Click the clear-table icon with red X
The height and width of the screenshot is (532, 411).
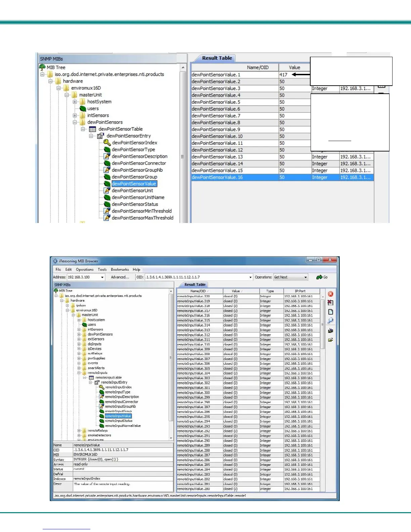(x=330, y=303)
